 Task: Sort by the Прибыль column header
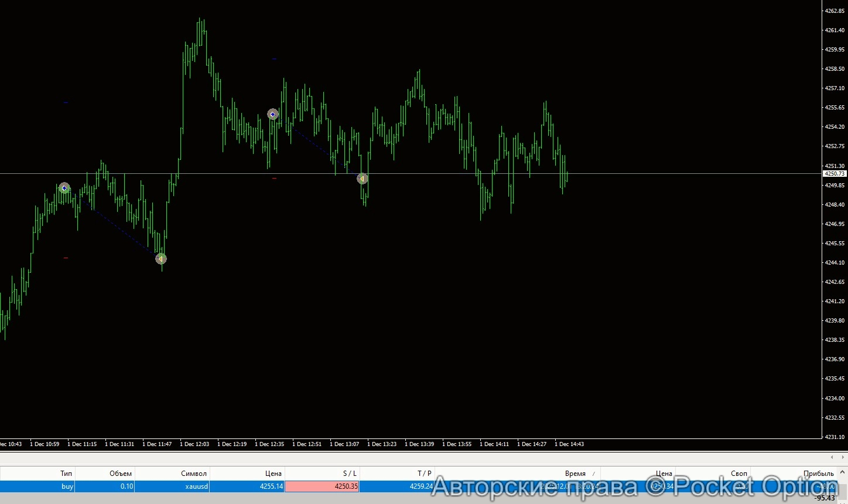tap(818, 474)
